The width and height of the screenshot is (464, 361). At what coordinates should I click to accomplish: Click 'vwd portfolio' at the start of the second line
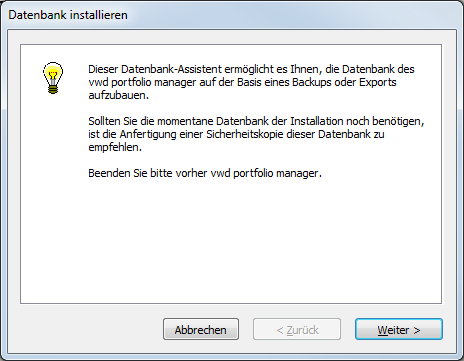[x=120, y=82]
